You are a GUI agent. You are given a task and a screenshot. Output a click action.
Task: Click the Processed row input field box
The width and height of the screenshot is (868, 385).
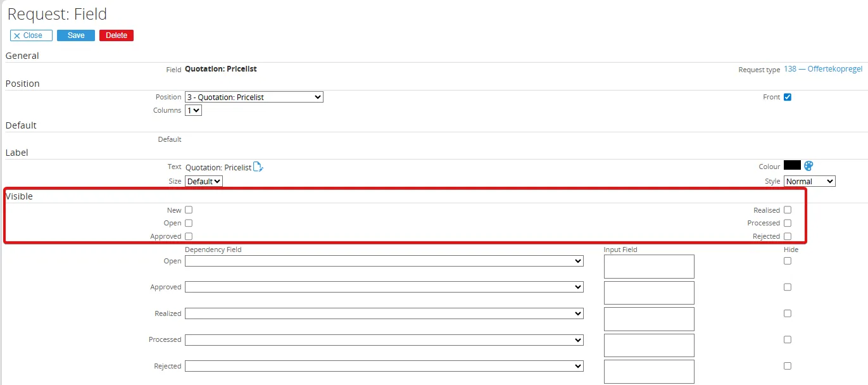point(649,345)
